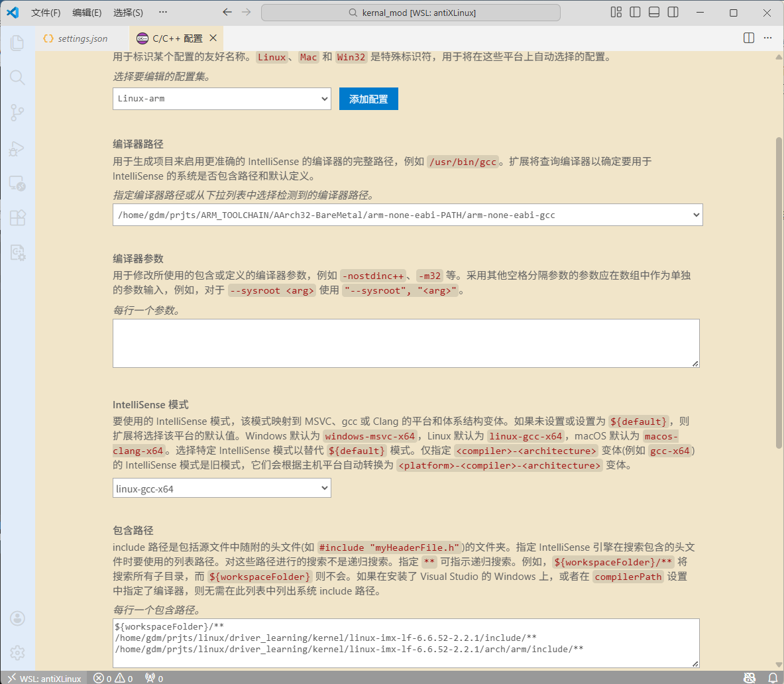
Task: Toggle the secondary side bar layout
Action: (x=673, y=13)
